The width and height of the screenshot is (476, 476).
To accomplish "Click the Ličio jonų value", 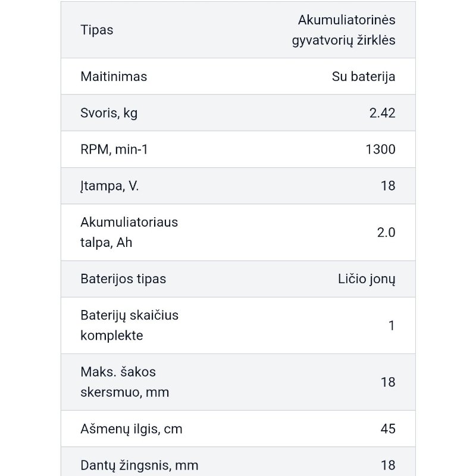I will 367,278.
